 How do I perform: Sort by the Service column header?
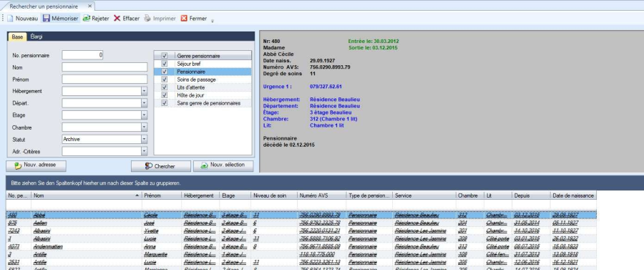[x=424, y=196]
